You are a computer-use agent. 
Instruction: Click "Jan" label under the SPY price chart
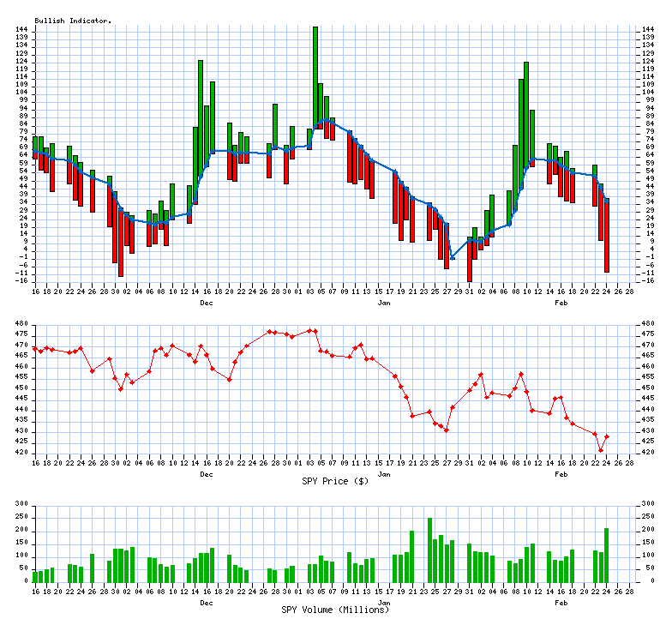tap(384, 473)
